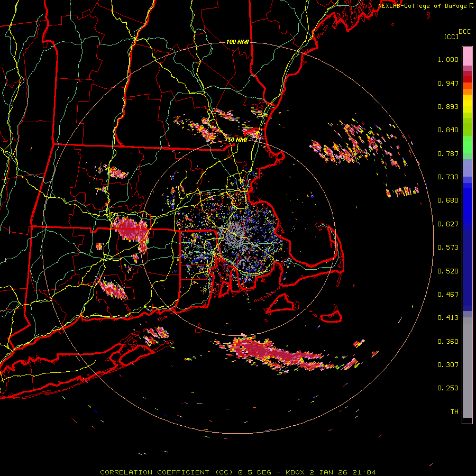
Task: Click the Correlation Coefficient caption at bottom
Action: [238, 472]
